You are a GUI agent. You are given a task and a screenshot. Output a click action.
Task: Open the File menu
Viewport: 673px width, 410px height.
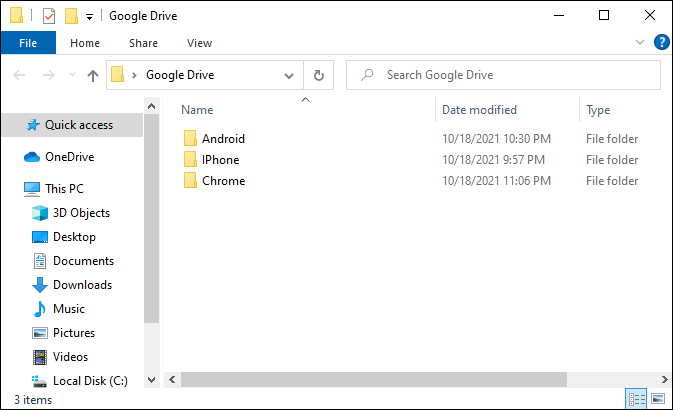pyautogui.click(x=28, y=43)
